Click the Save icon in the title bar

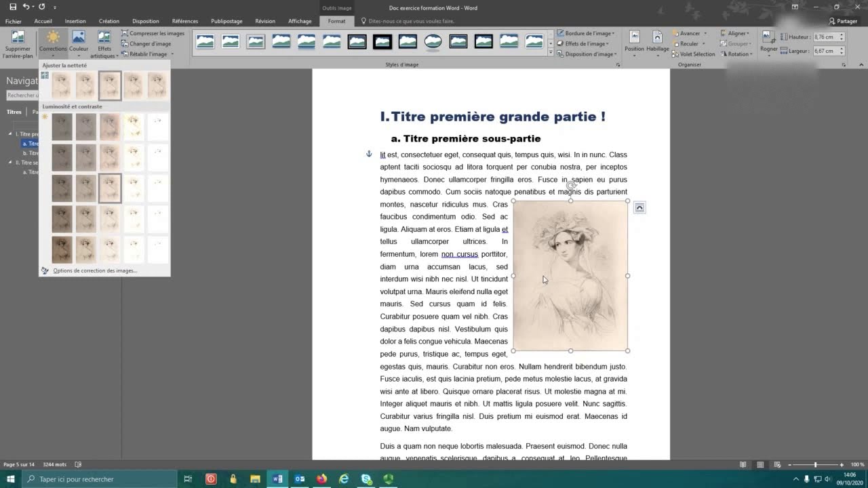(x=13, y=7)
